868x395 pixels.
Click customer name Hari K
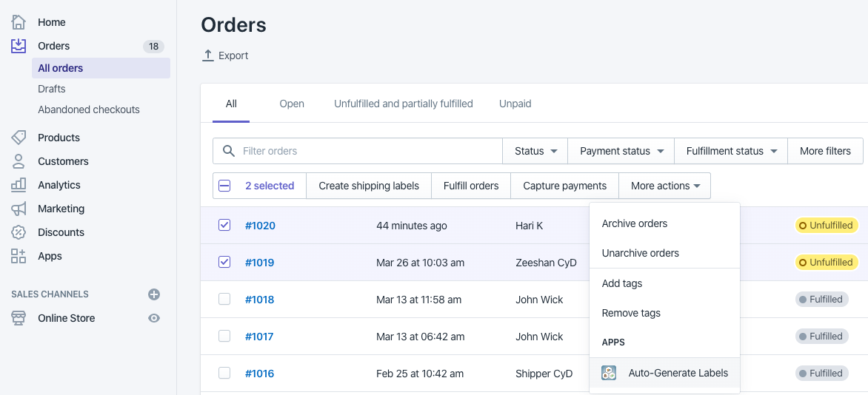[x=530, y=225]
